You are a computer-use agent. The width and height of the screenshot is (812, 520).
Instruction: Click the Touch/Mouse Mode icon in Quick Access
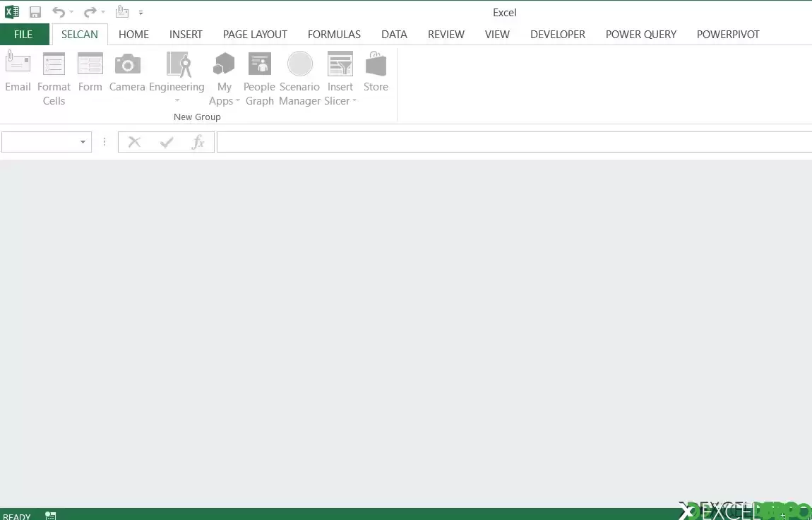(122, 11)
